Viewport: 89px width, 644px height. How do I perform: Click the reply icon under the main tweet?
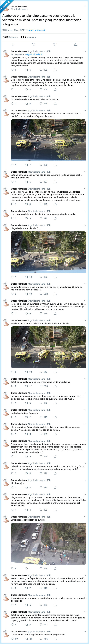[x=13, y=44]
